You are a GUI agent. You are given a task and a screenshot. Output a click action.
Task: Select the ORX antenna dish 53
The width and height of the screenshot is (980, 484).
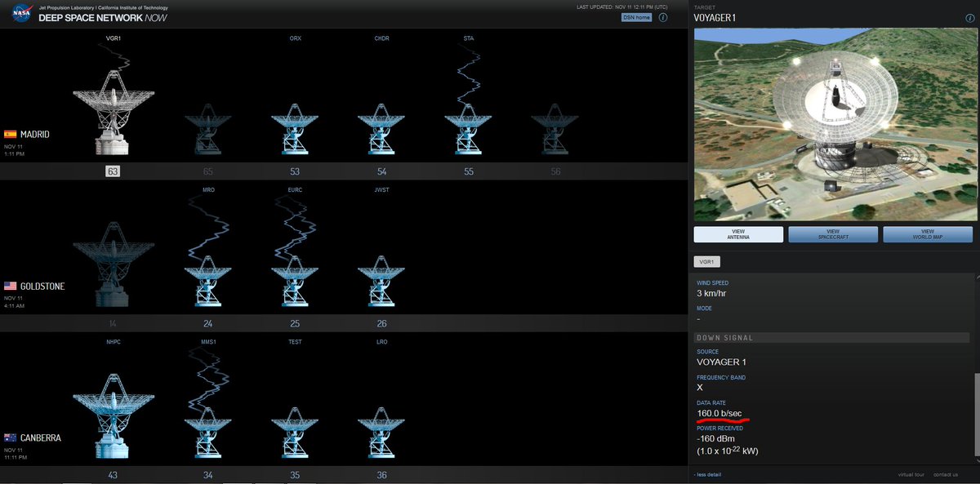pyautogui.click(x=294, y=129)
